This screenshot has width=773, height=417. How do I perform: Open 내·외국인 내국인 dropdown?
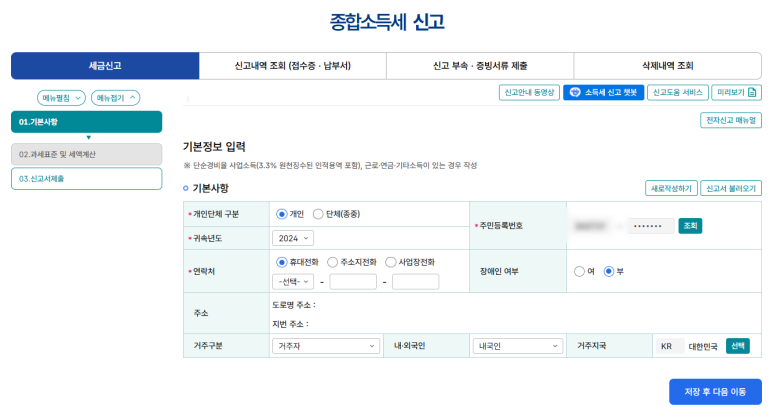[x=518, y=346]
